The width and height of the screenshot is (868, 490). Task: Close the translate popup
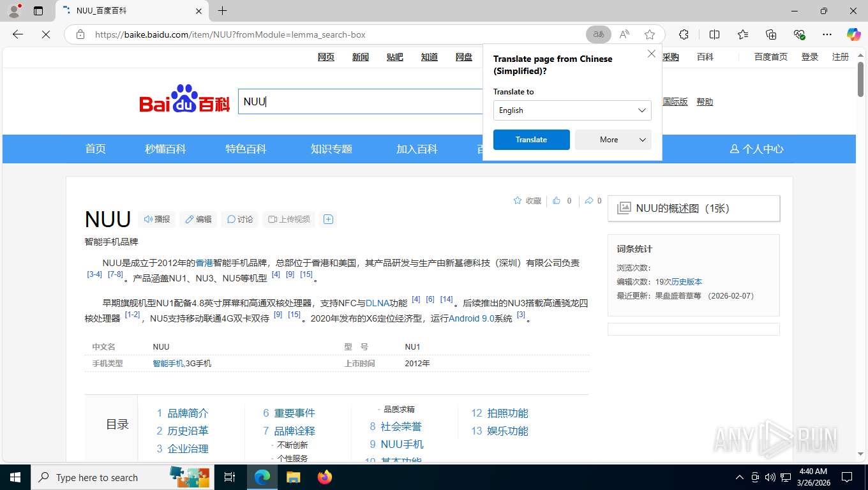click(652, 54)
